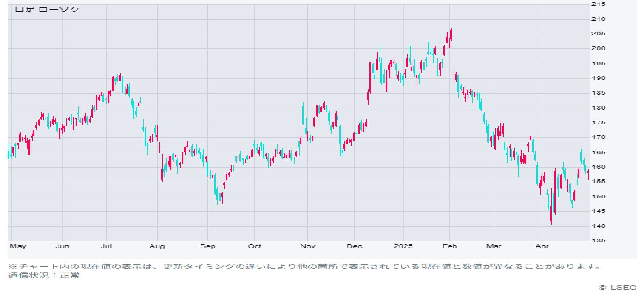Click the © LSEG copyright text

point(617,287)
